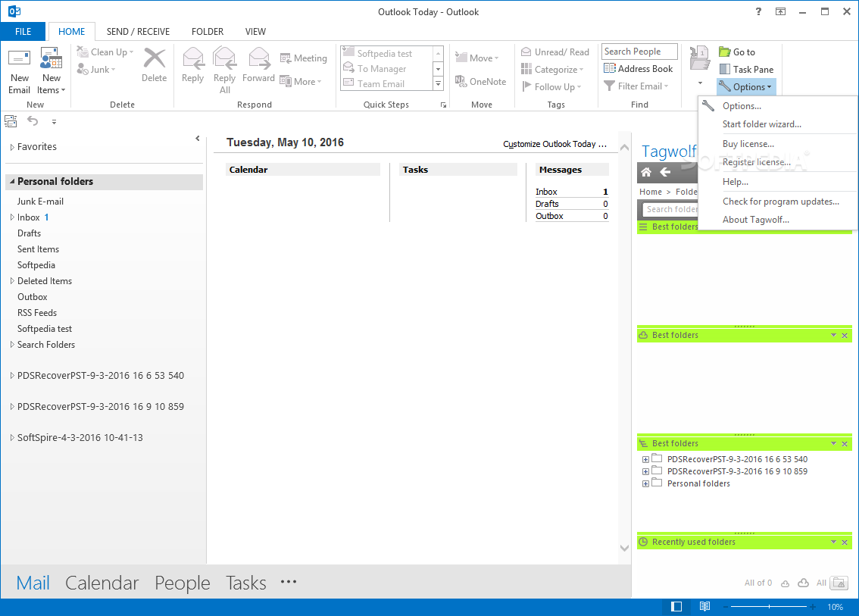Open the Junk dropdown
This screenshot has height=616, width=859.
pos(96,70)
